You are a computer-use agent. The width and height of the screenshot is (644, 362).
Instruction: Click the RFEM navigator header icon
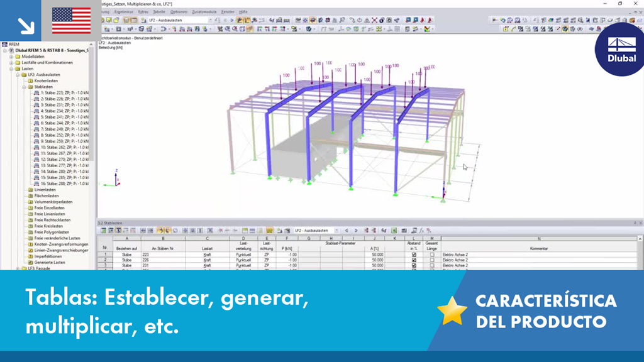coord(4,44)
